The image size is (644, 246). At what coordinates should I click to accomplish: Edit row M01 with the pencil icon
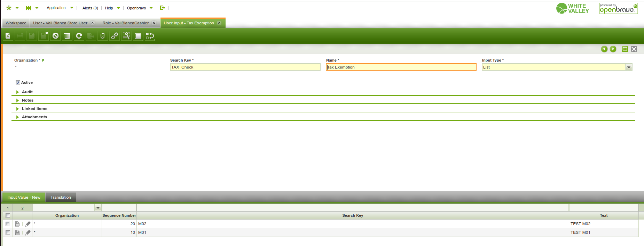tap(28, 232)
